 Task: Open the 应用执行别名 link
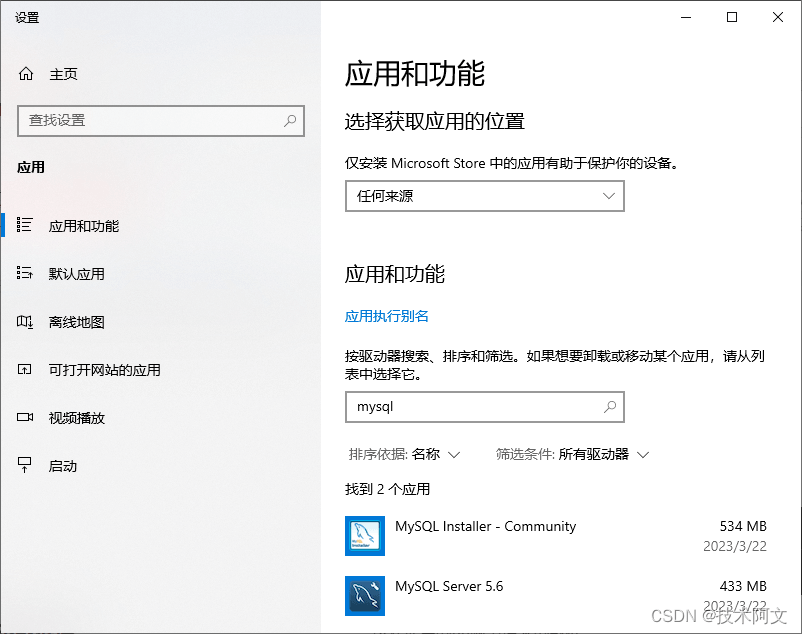(x=388, y=316)
